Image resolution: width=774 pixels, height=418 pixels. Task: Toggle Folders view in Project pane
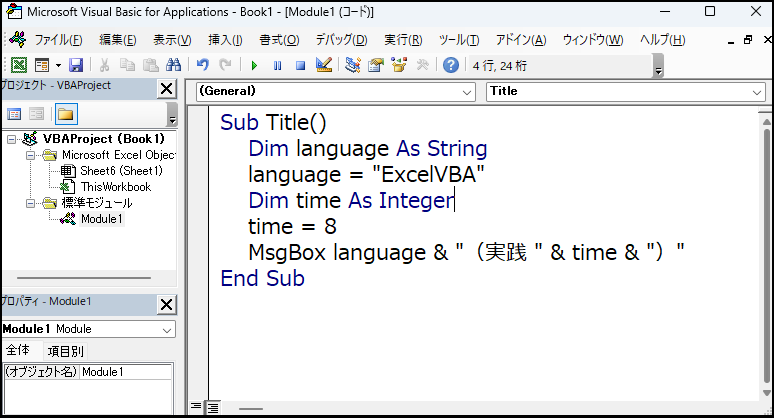pos(66,114)
